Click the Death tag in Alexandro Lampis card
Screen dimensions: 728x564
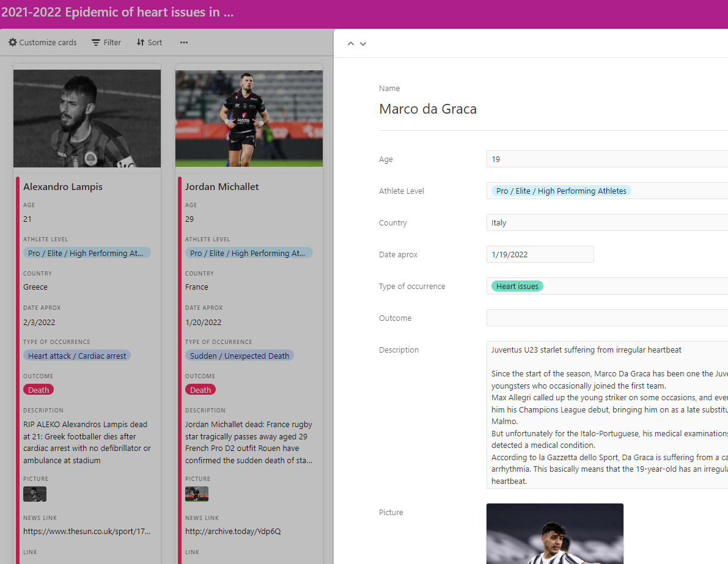(39, 390)
